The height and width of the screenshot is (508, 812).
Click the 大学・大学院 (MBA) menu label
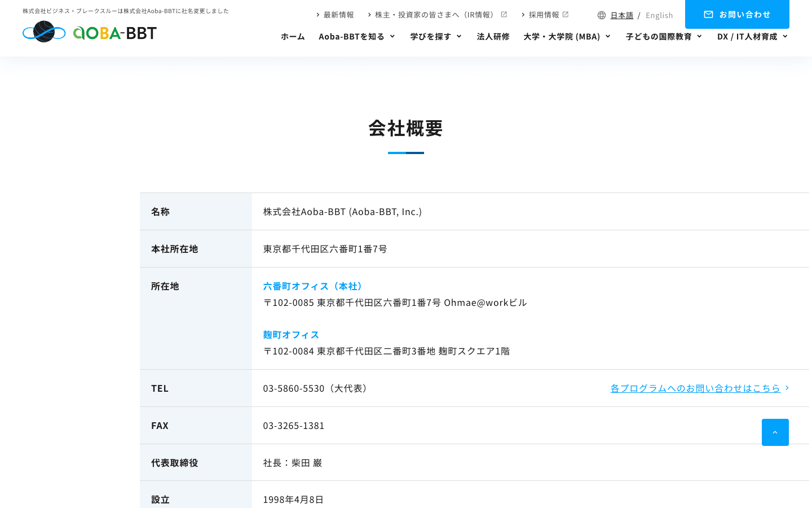pos(562,37)
